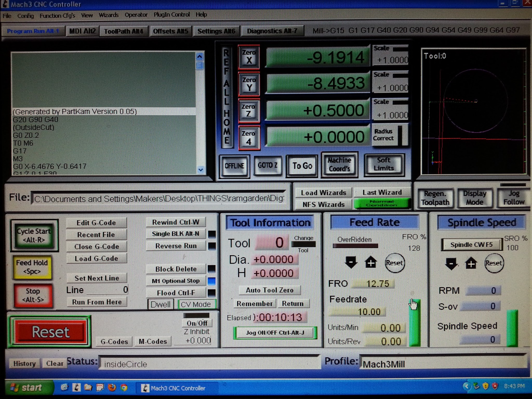Click the green feed rate override bar
This screenshot has height=399, width=532.
tap(415, 323)
